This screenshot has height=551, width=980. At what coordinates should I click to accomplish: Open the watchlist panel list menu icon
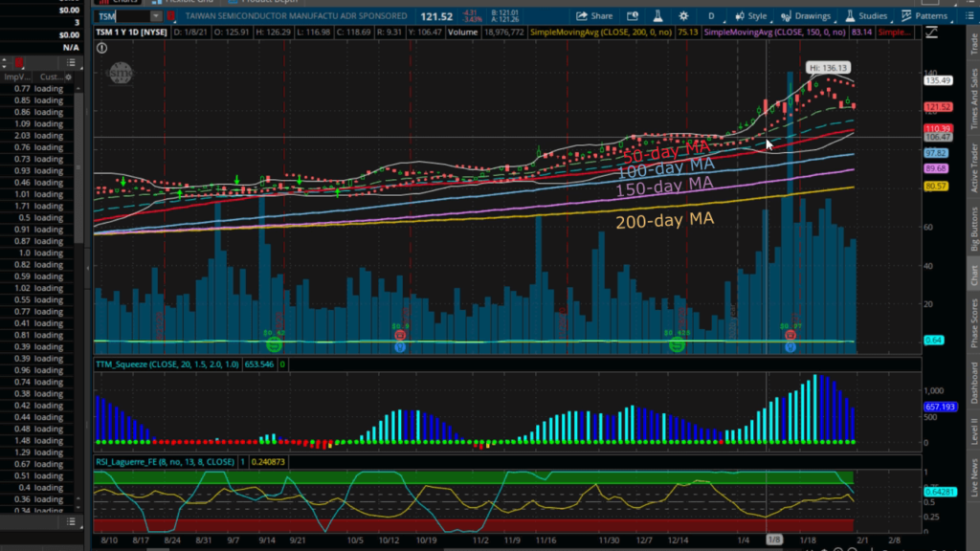point(71,62)
